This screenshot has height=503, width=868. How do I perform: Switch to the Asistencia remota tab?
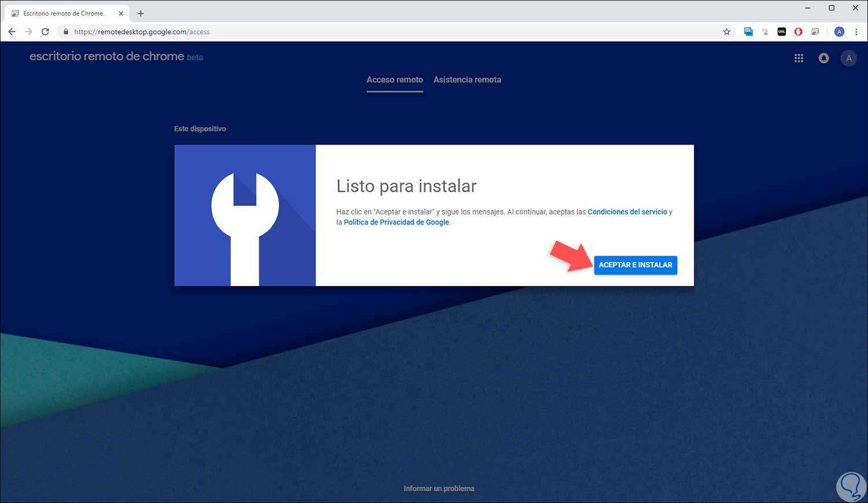click(468, 80)
